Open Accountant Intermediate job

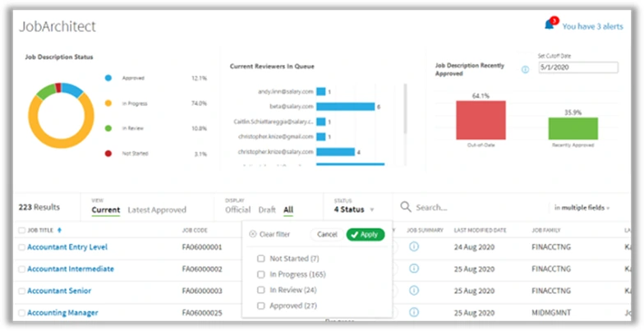tap(71, 269)
